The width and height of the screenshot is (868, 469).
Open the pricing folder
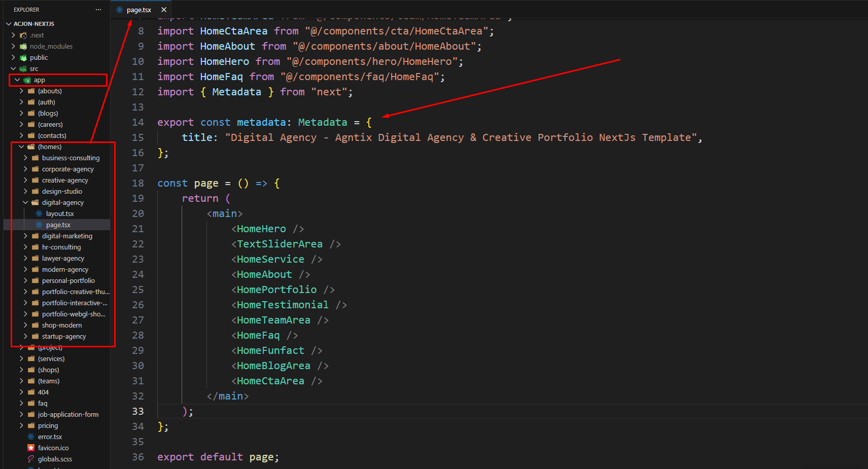(48, 426)
